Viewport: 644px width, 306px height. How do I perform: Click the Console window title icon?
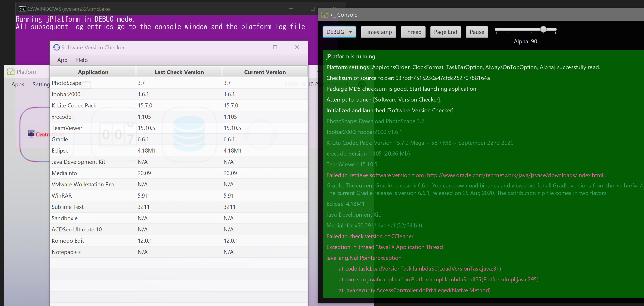pyautogui.click(x=324, y=15)
